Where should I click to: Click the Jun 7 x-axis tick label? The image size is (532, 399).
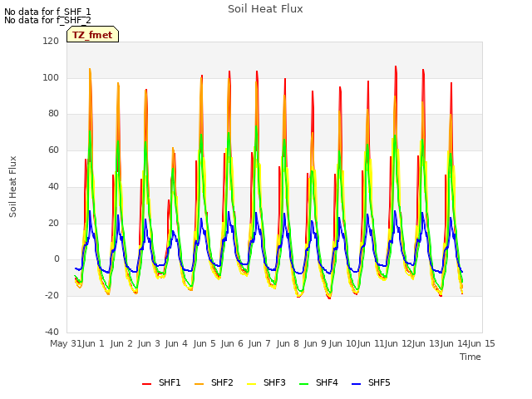[x=259, y=343]
